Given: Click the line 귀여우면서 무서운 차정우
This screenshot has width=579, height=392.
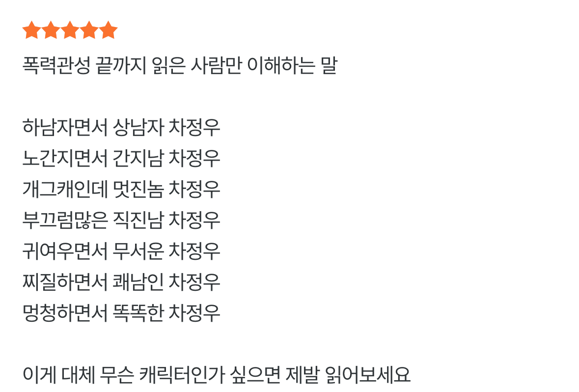Looking at the screenshot, I should pyautogui.click(x=121, y=251).
